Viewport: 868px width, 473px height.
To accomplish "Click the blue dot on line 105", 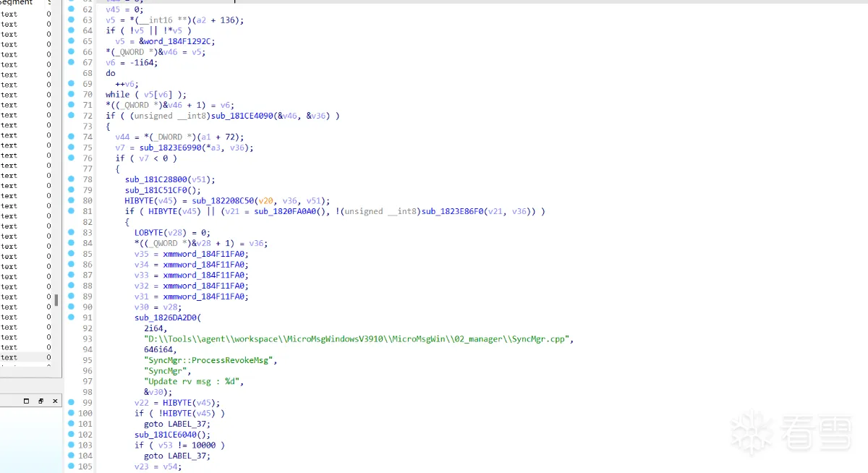I will 71,466.
